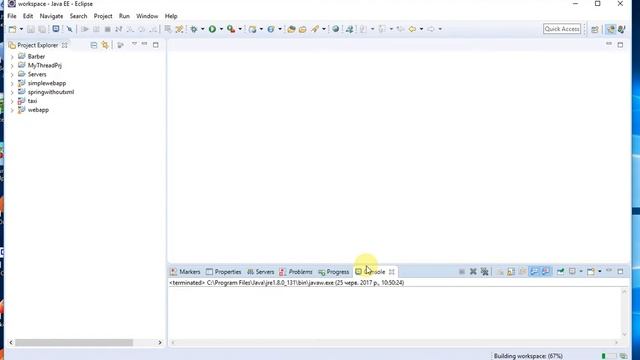Screen dimensions: 640x360
Task: Expand the webapp project node
Action: point(12,110)
